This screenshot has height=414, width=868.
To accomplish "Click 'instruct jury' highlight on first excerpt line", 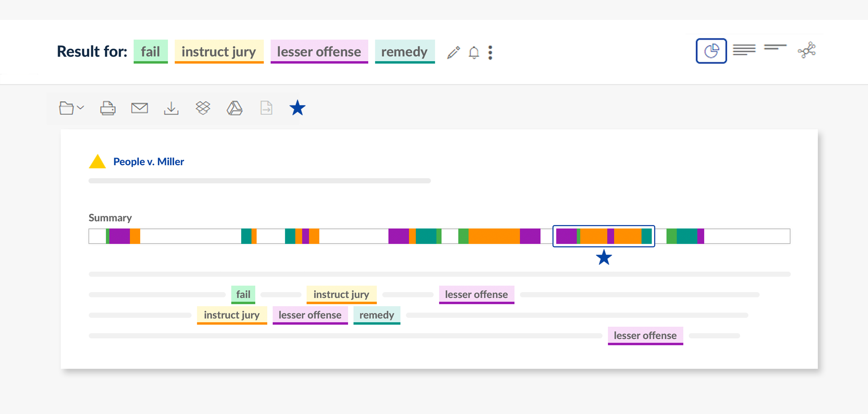I will tap(341, 294).
